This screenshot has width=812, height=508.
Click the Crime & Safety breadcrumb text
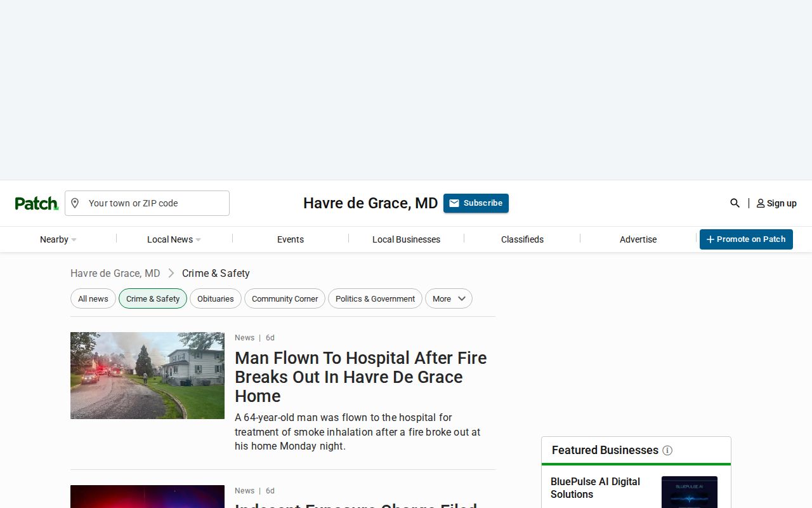[216, 273]
